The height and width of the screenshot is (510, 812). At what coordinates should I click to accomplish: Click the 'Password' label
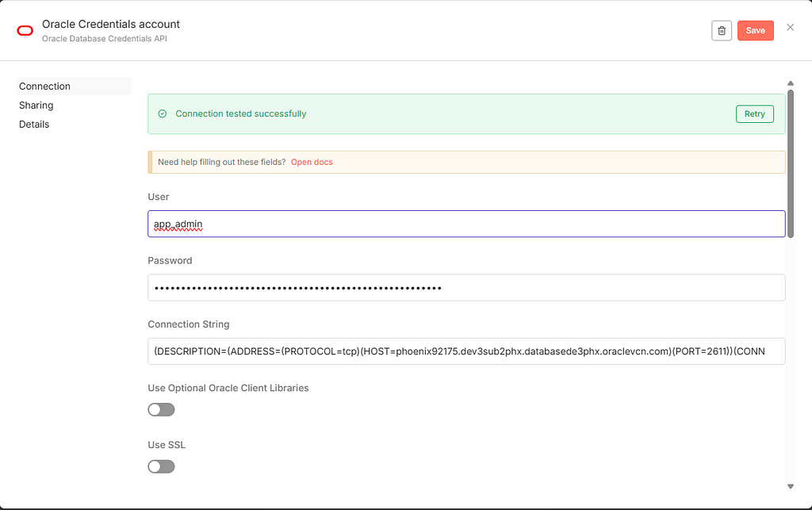(170, 260)
